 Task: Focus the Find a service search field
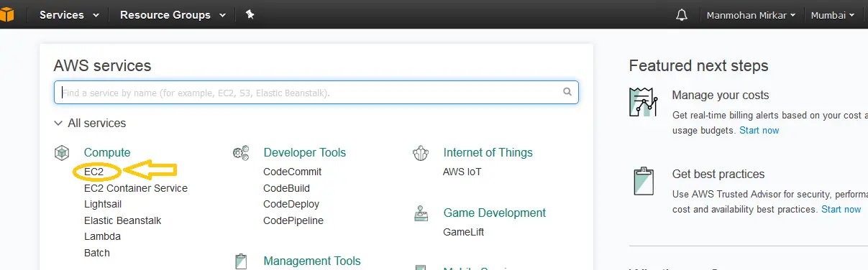316,93
